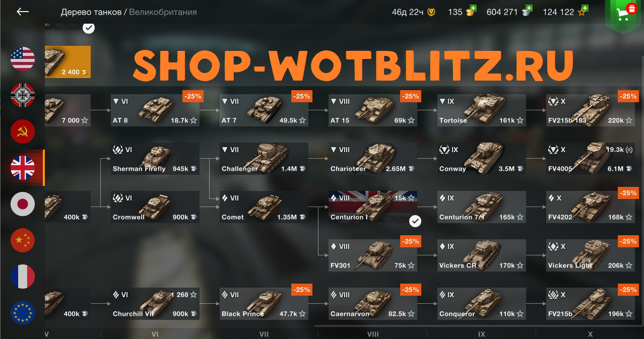Click the checkmark at top left
This screenshot has height=339, width=644.
[x=89, y=28]
